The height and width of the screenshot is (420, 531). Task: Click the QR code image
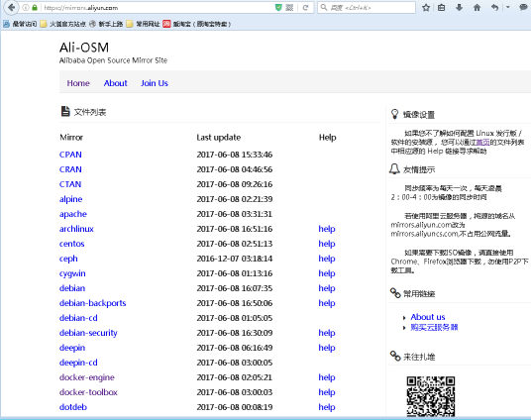click(x=430, y=396)
